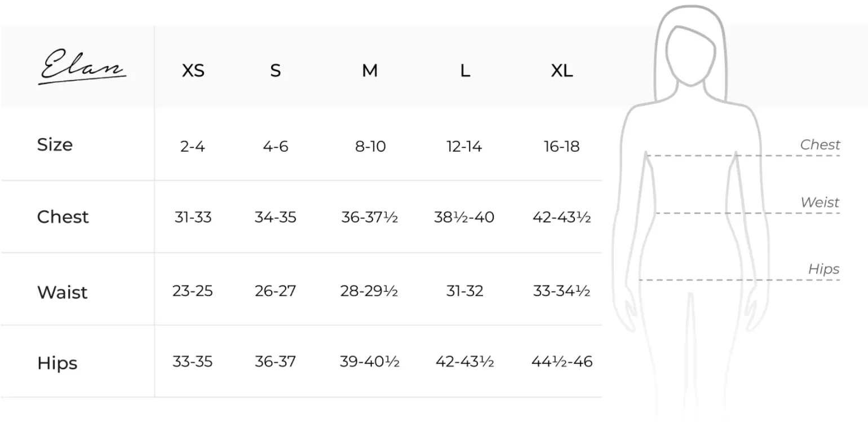The image size is (868, 422).
Task: Click the Chest label beside the figure
Action: coord(820,145)
